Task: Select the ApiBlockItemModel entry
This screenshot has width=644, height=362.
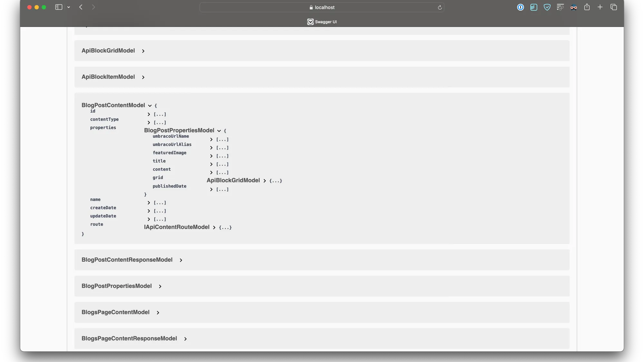Action: (x=108, y=77)
